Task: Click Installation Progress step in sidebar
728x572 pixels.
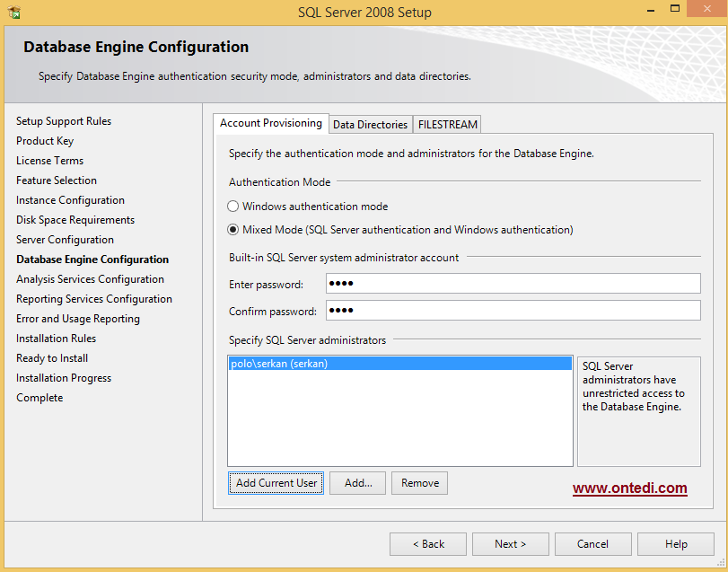Action: tap(64, 378)
